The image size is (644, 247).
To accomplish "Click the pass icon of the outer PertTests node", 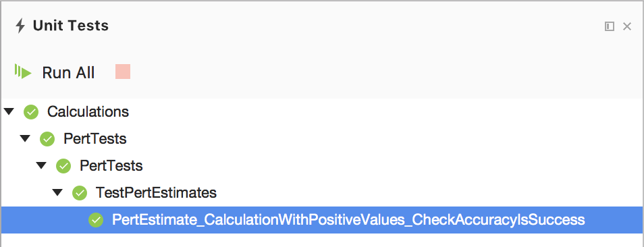I will pyautogui.click(x=47, y=139).
